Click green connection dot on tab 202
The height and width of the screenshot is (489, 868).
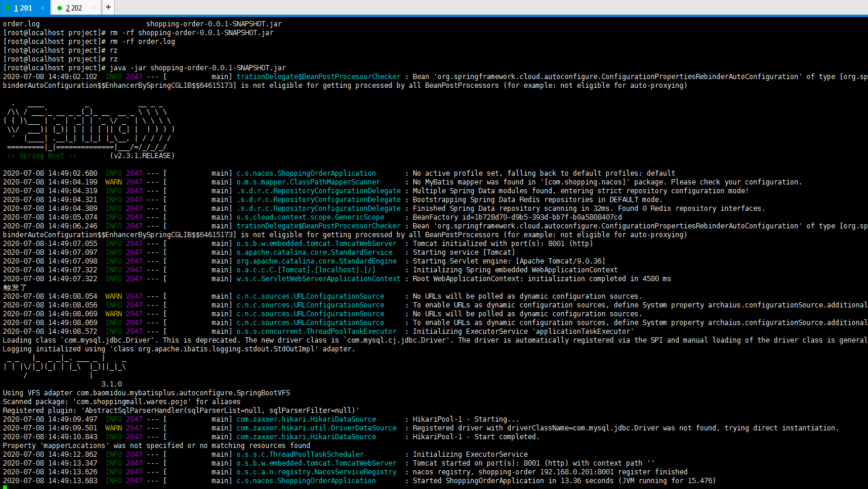60,8
